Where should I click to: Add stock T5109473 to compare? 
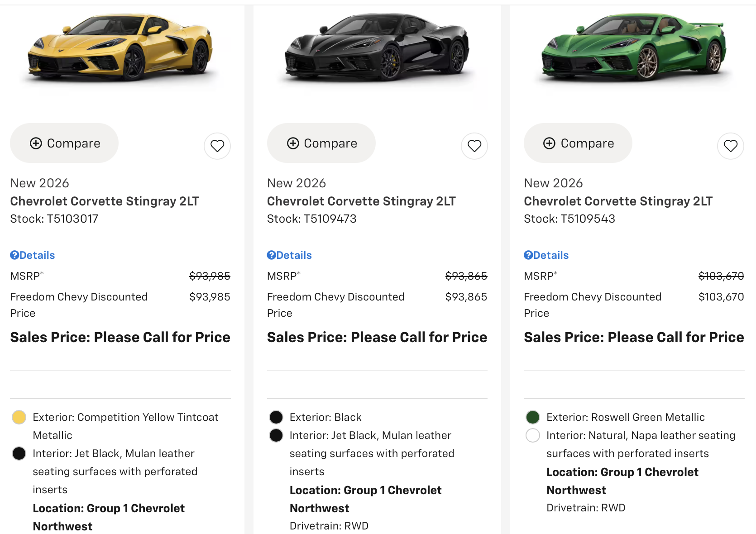(x=321, y=143)
